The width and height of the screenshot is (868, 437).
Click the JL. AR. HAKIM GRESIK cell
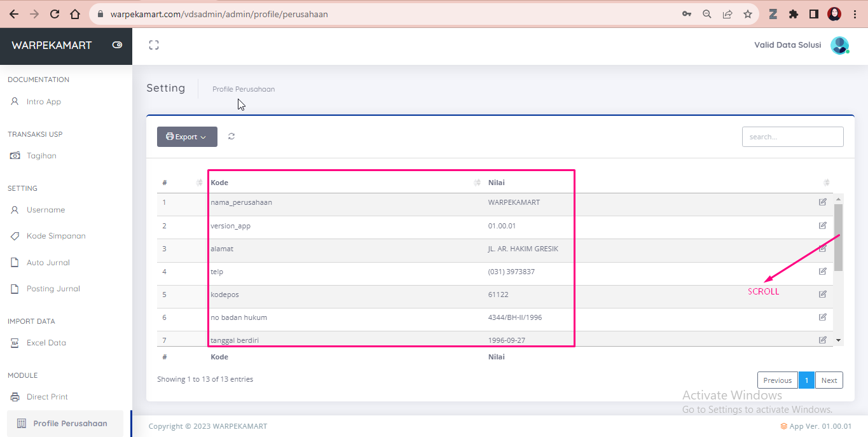[523, 249]
